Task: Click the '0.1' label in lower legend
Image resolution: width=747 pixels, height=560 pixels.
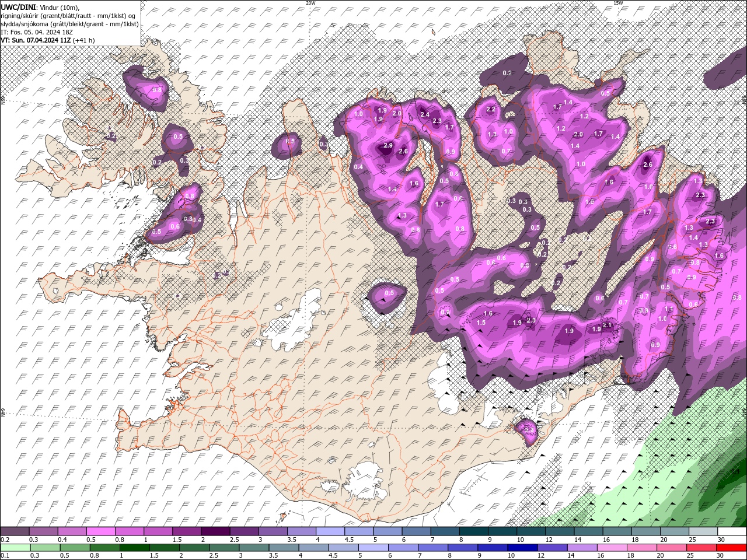Action: 5,555
